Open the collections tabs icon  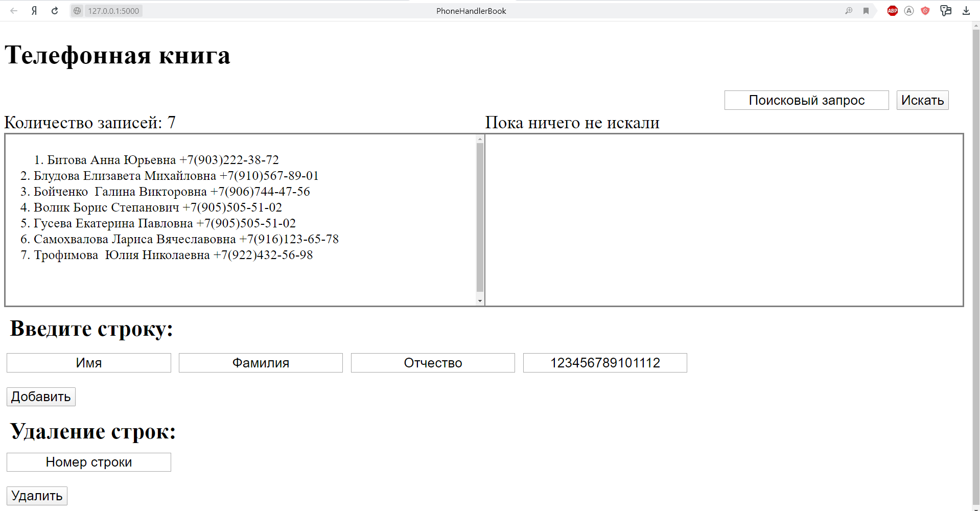click(x=946, y=11)
